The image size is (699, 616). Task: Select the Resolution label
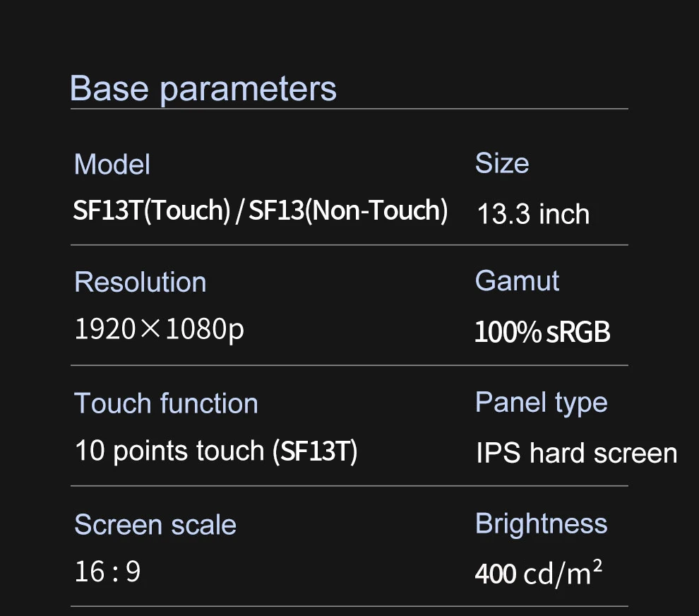tap(141, 283)
